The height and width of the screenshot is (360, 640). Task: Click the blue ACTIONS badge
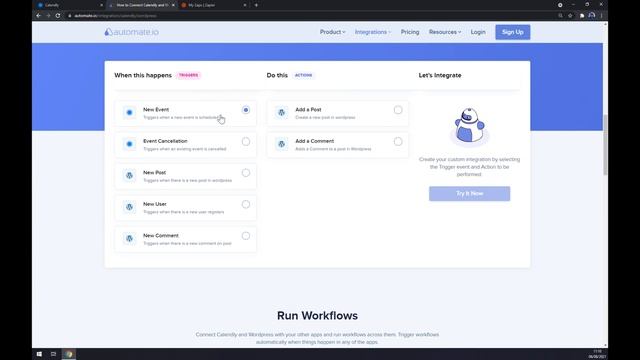click(304, 75)
